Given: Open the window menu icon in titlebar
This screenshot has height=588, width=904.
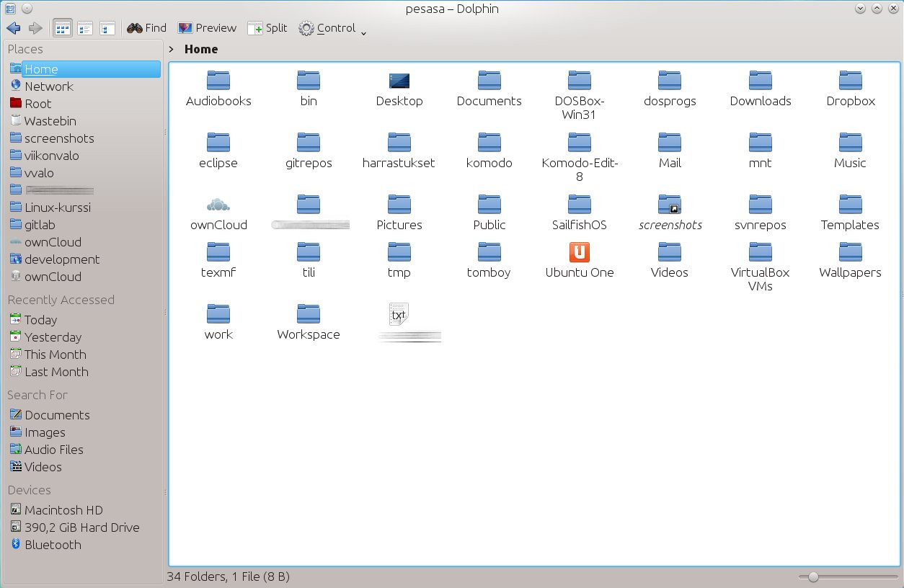Looking at the screenshot, I should pyautogui.click(x=10, y=9).
